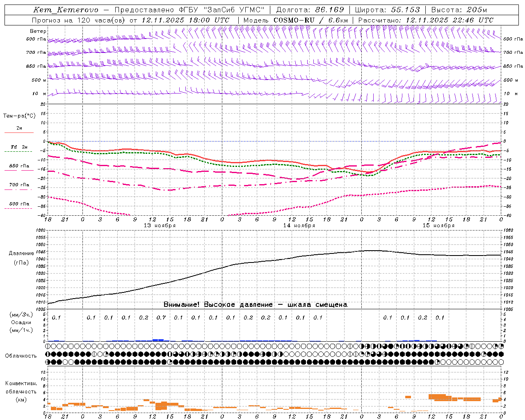Viewport: 525px width, 420px height.
Task: Click the 'Облачность' cloud cover label
Action: click(21, 356)
